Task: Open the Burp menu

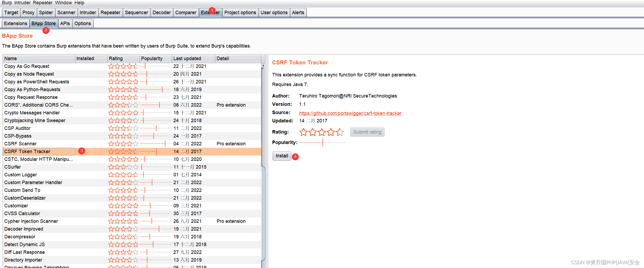Action: coord(7,3)
